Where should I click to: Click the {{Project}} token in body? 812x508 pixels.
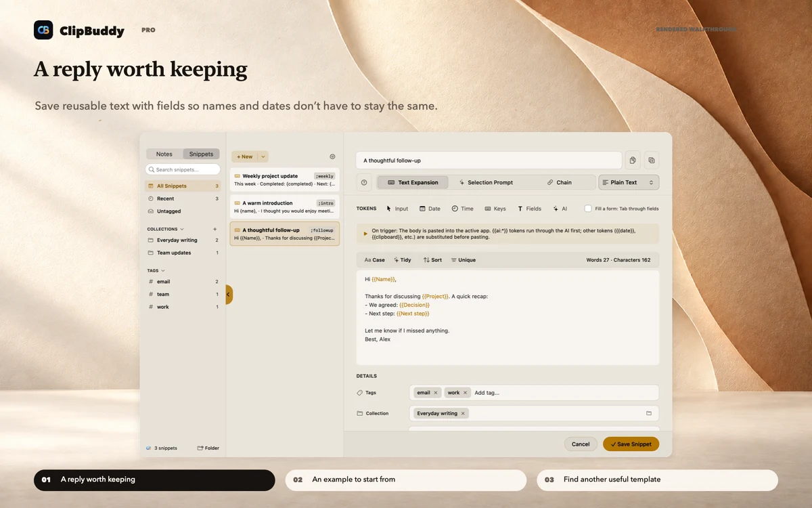pos(435,296)
